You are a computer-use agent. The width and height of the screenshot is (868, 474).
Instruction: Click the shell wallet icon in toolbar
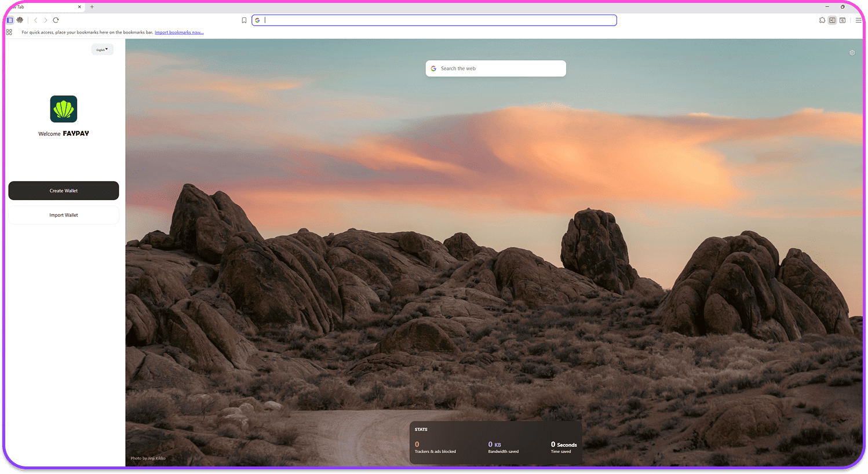[20, 20]
